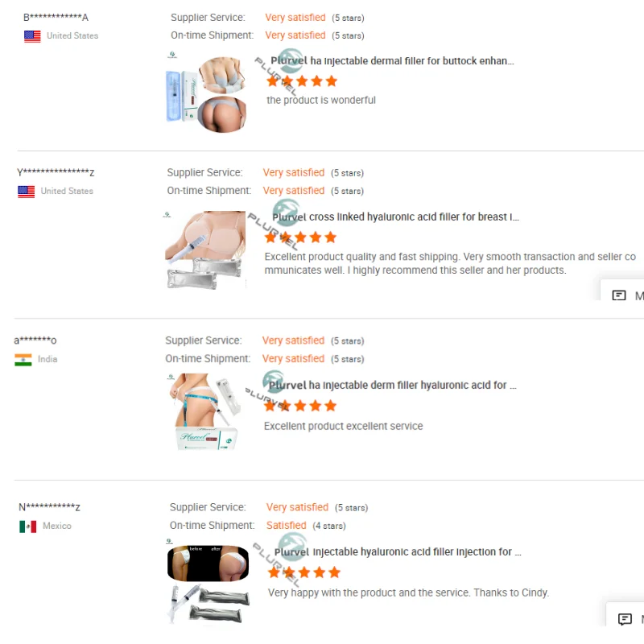Open the cross linked hyaluronic acid breast filler link
644x644 pixels.
pyautogui.click(x=395, y=217)
